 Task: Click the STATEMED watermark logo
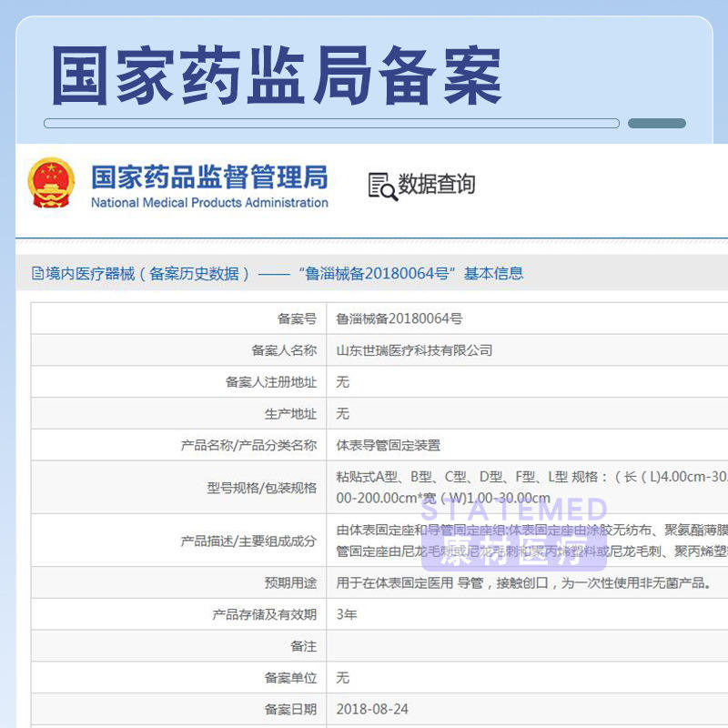pyautogui.click(x=512, y=537)
